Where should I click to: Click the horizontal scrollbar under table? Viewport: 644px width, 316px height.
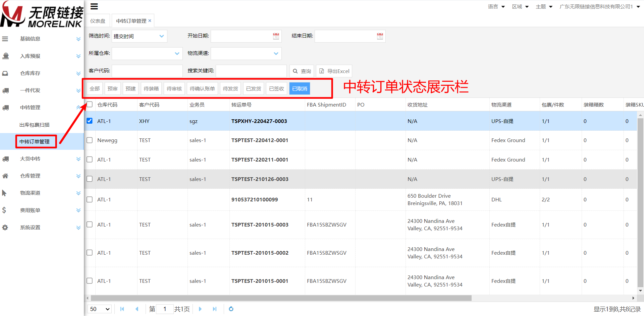(281, 298)
